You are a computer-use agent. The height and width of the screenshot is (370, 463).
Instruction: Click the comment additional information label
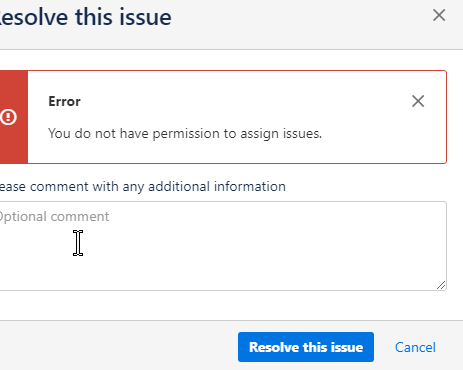click(143, 186)
